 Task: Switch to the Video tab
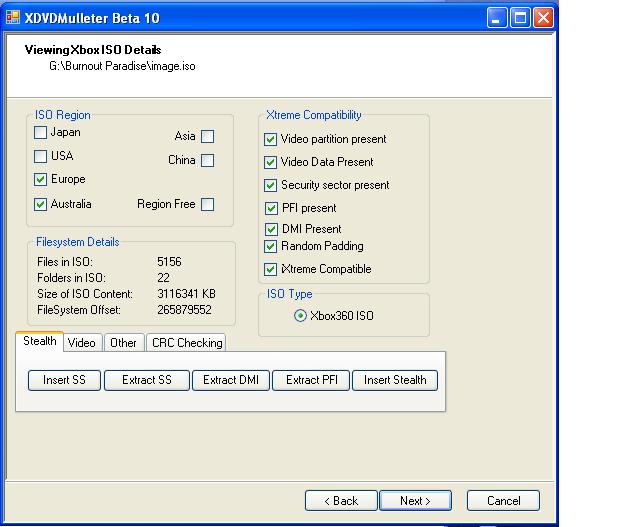tap(82, 343)
